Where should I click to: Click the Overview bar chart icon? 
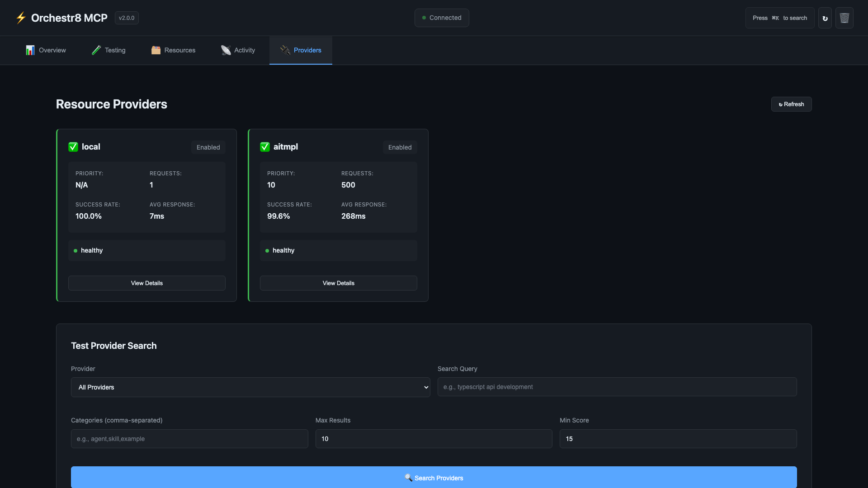click(x=30, y=50)
